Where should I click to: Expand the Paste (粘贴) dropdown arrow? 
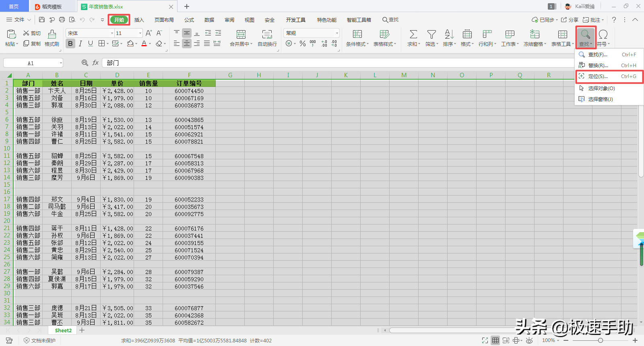tap(17, 44)
